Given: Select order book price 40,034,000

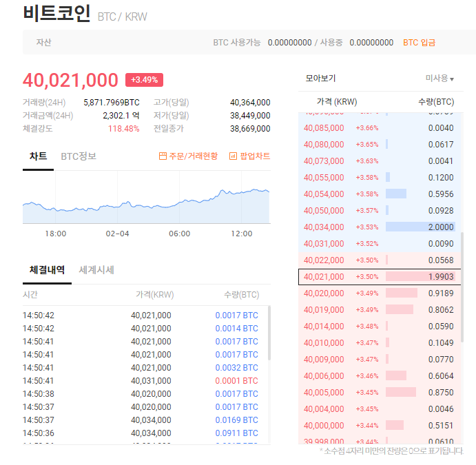Looking at the screenshot, I should point(324,227).
